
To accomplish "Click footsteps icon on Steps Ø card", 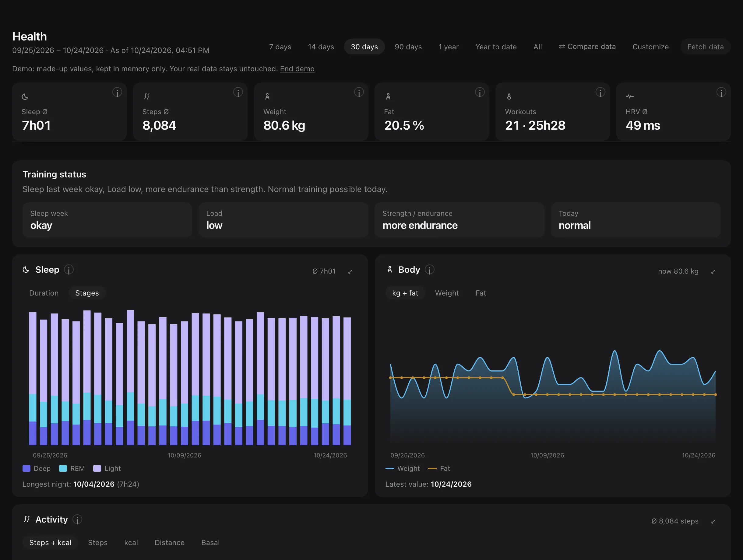I will tap(146, 97).
